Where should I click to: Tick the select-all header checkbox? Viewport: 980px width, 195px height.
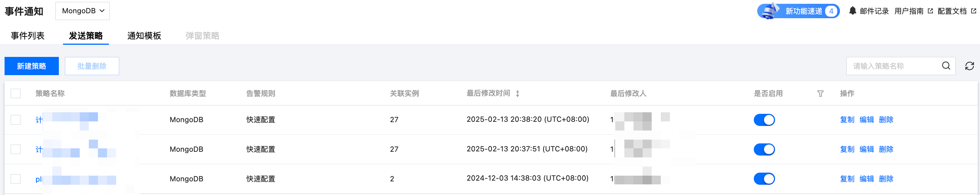(16, 93)
